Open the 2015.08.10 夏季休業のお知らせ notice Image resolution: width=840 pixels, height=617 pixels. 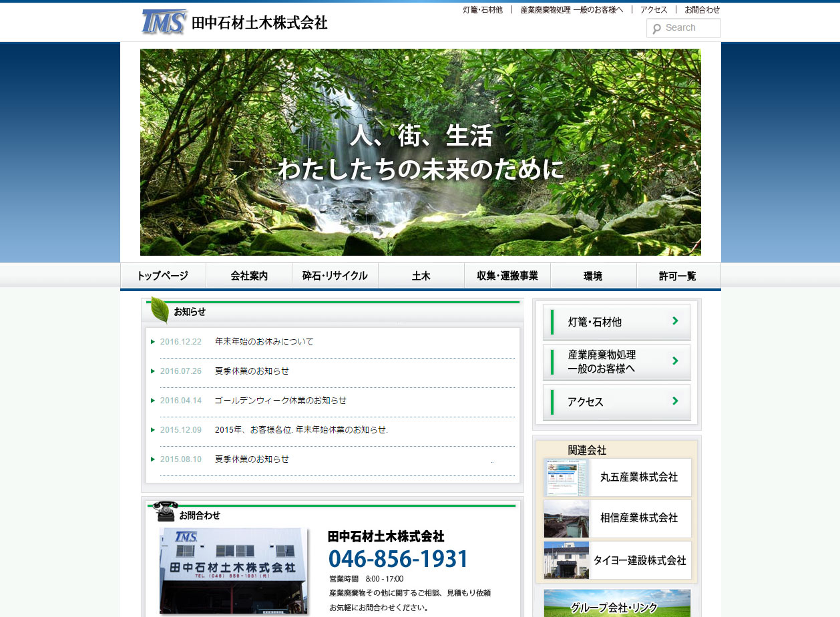point(252,459)
